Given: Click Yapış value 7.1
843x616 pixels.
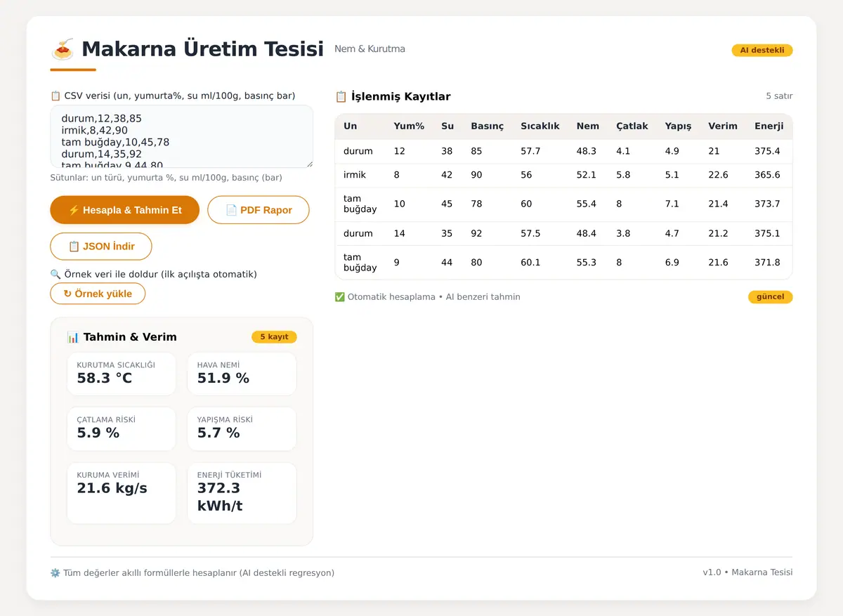Looking at the screenshot, I should pyautogui.click(x=672, y=204).
